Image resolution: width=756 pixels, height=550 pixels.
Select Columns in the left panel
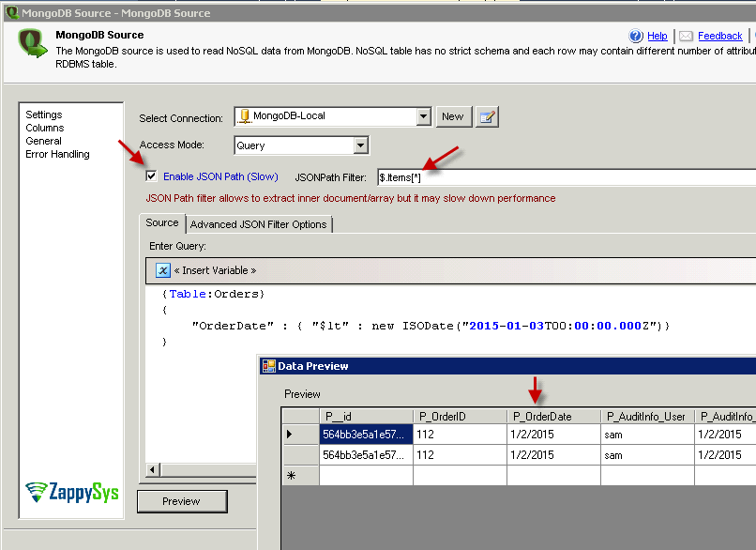coord(45,128)
